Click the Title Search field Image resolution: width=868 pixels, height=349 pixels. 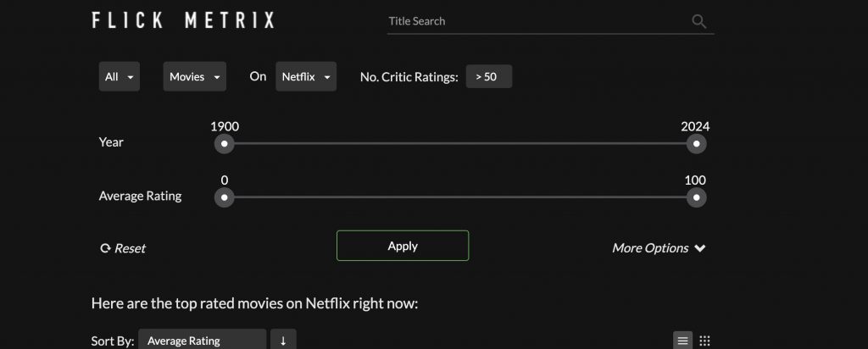point(538,21)
